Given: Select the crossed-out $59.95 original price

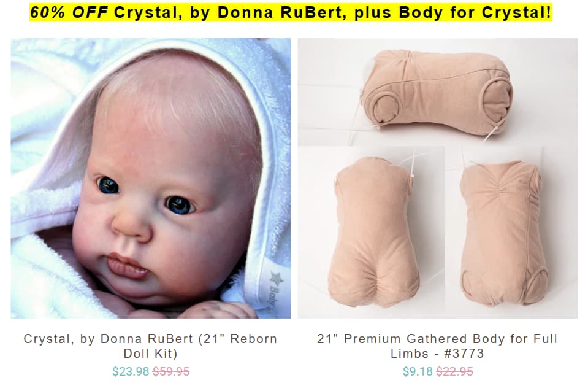Looking at the screenshot, I should coord(171,371).
